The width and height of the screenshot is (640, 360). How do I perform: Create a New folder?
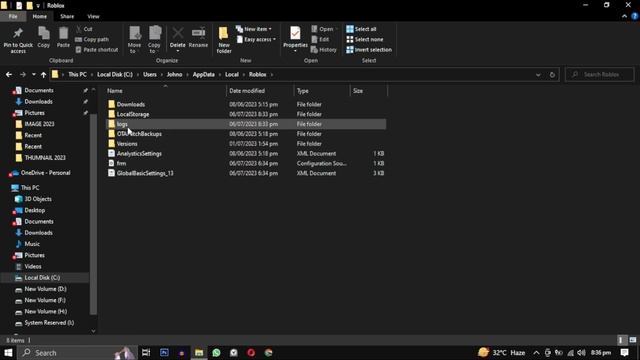pyautogui.click(x=224, y=40)
